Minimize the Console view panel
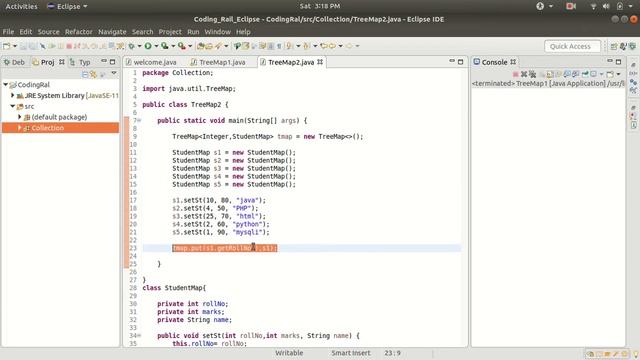The width and height of the screenshot is (640, 360). pyautogui.click(x=610, y=61)
